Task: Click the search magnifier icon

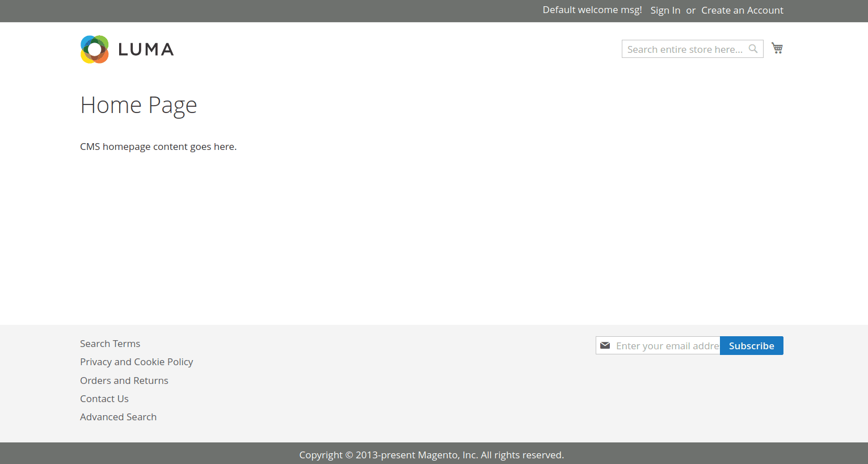Action: pyautogui.click(x=753, y=49)
